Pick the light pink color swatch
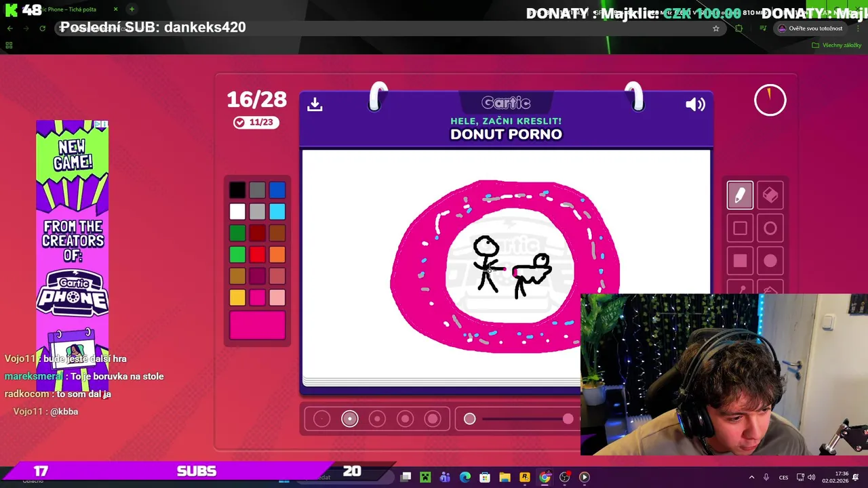This screenshot has height=488, width=868. (x=277, y=298)
